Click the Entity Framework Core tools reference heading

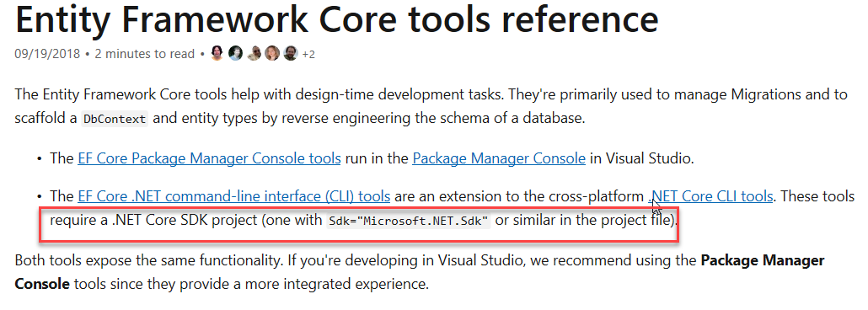click(x=336, y=19)
